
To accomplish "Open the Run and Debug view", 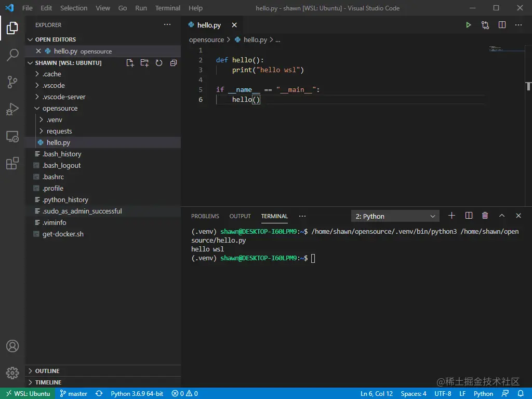I will 11,109.
